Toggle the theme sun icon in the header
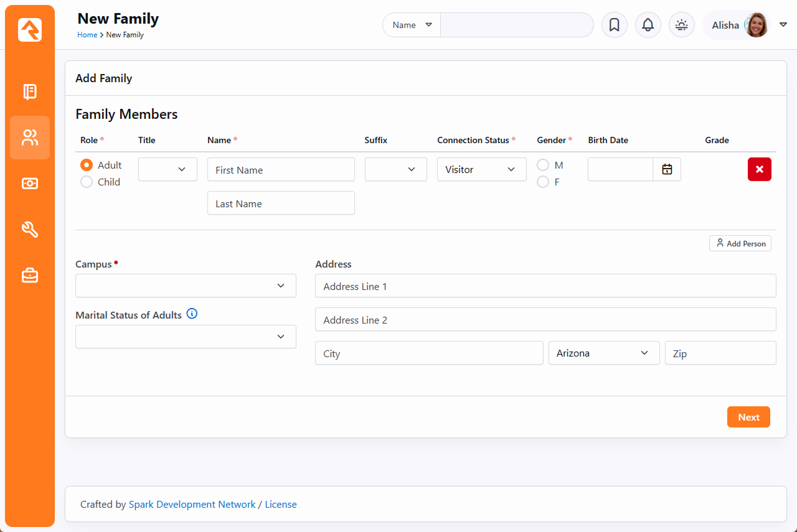Viewport: 797px width, 532px height. click(x=681, y=25)
